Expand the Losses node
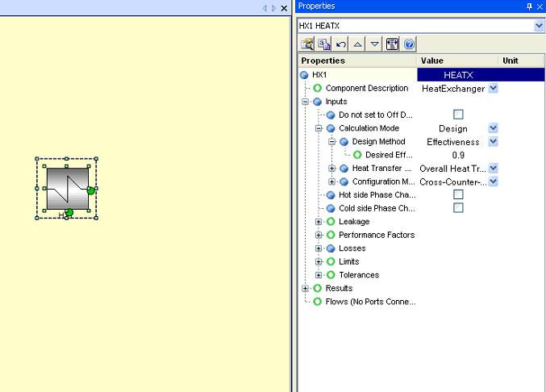546x392 pixels. (319, 248)
